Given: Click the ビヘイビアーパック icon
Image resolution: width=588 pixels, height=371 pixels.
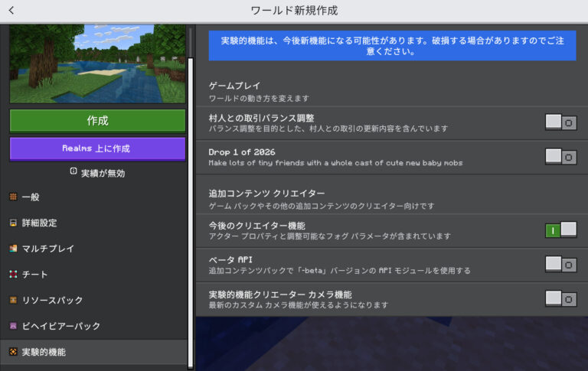Looking at the screenshot, I should click(13, 327).
